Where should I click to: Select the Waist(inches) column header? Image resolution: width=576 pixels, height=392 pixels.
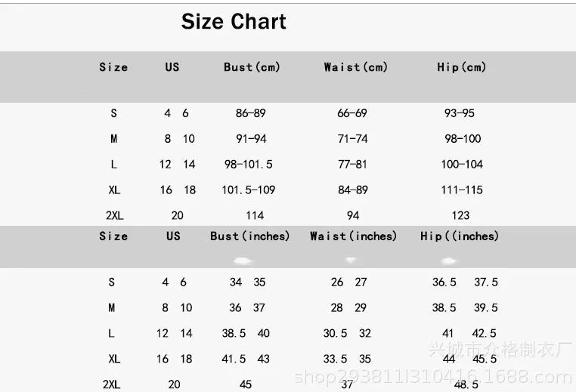click(353, 236)
